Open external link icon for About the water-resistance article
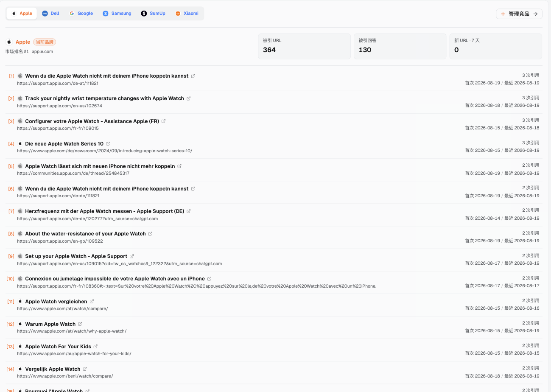Image resolution: width=551 pixels, height=392 pixels. coord(151,234)
